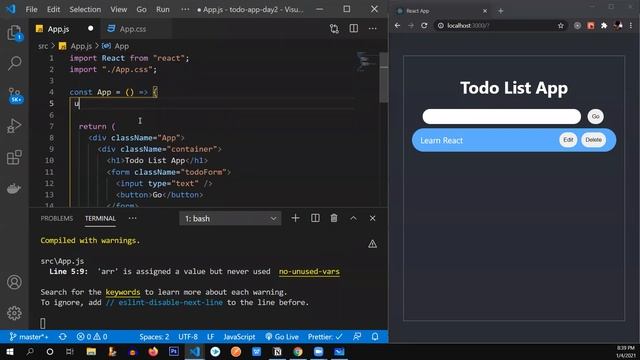The height and width of the screenshot is (360, 640).
Task: Select the TERMINAL panel tab
Action: click(x=100, y=218)
